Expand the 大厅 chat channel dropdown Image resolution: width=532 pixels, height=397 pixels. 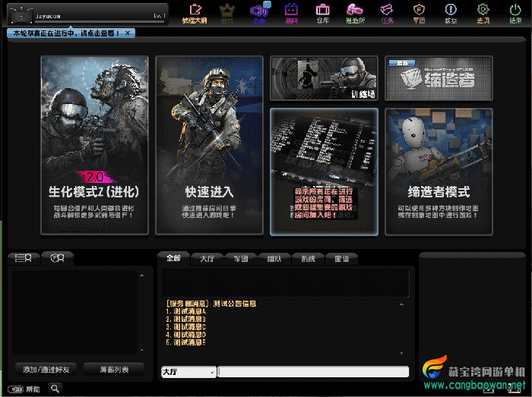pyautogui.click(x=188, y=372)
